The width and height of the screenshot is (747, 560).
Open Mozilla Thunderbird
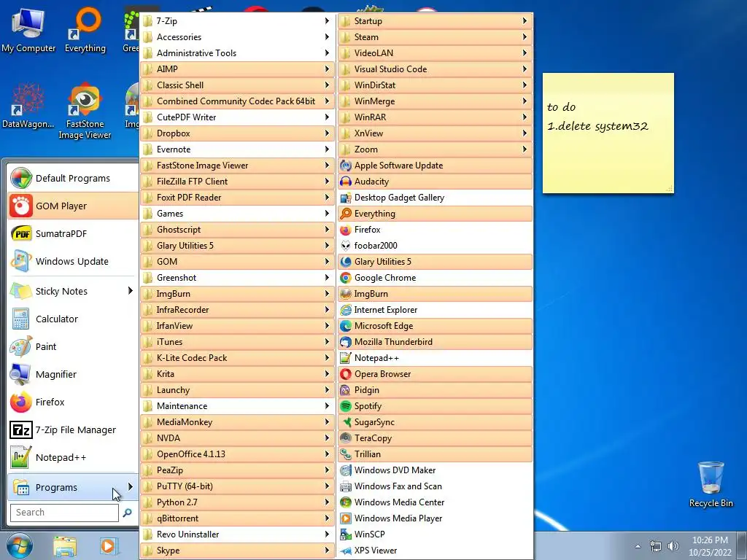[x=435, y=342]
